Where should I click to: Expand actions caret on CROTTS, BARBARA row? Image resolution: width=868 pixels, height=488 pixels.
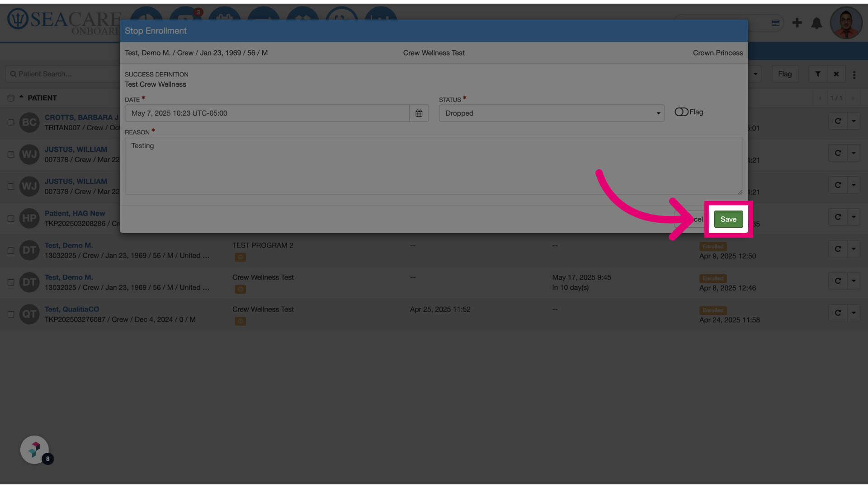(854, 121)
